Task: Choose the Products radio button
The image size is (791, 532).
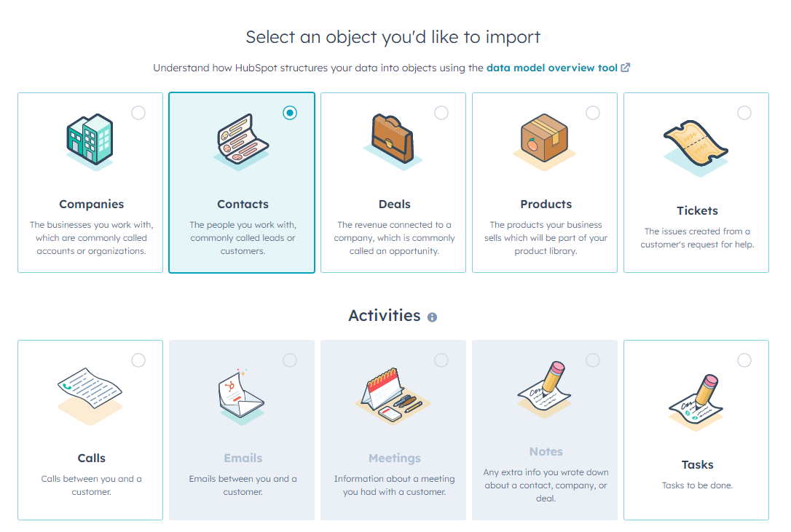Action: click(x=593, y=113)
